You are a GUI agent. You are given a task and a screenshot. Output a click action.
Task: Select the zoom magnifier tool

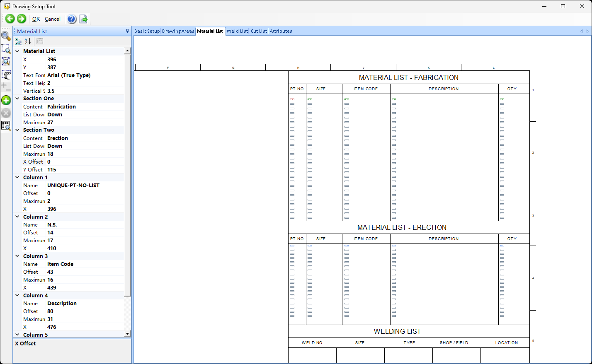(6, 36)
